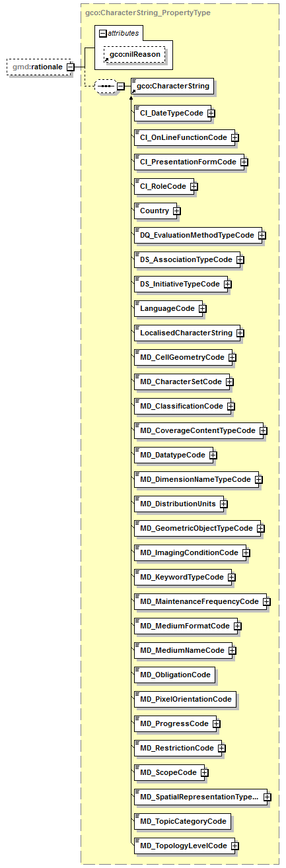Expand CI_PresentationFormCode plus box
The image size is (286, 868).
tap(244, 162)
